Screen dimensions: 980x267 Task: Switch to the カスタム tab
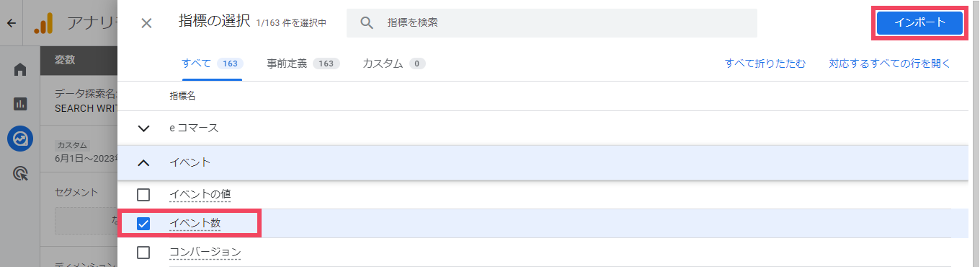(394, 64)
